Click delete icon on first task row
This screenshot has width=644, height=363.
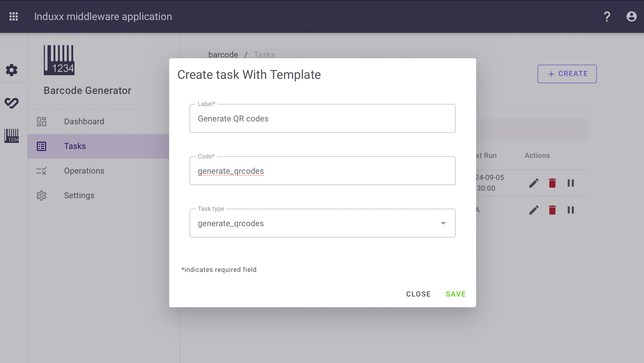coord(553,183)
